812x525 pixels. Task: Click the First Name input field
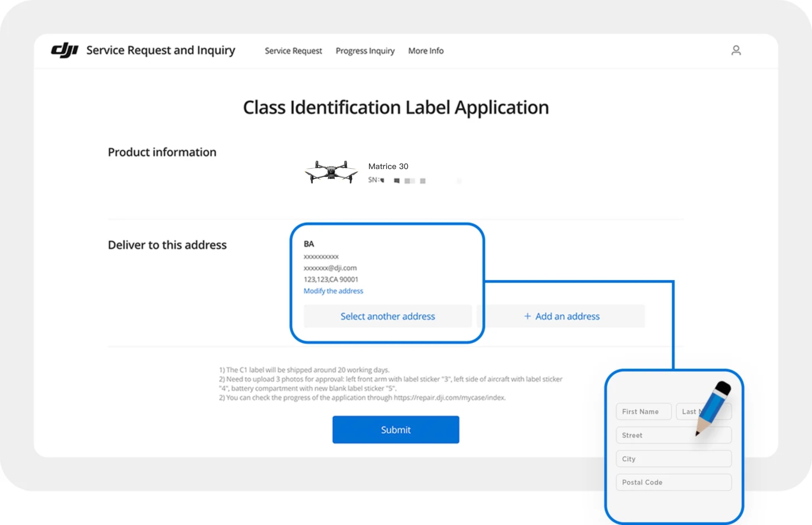(643, 411)
